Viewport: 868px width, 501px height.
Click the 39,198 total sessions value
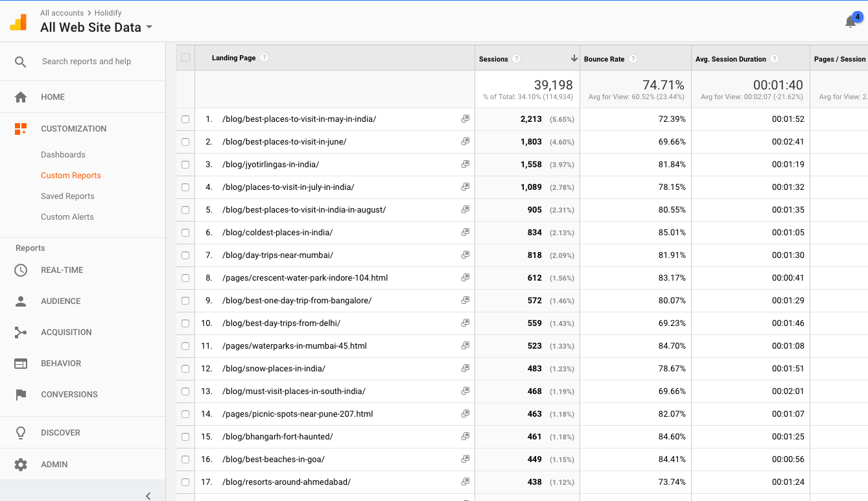[x=554, y=85]
